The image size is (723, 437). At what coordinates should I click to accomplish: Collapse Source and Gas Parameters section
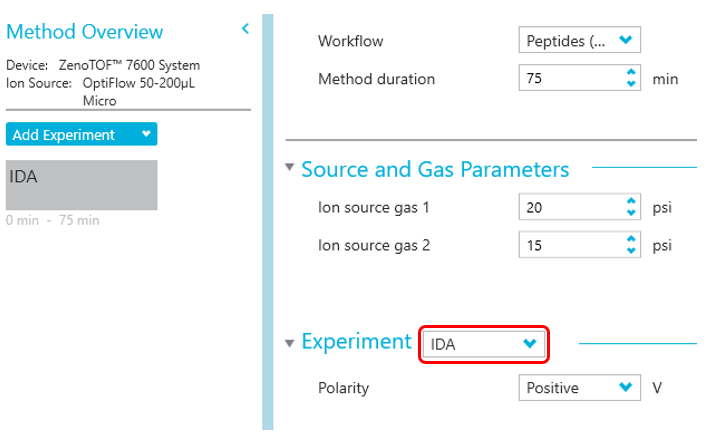point(290,168)
